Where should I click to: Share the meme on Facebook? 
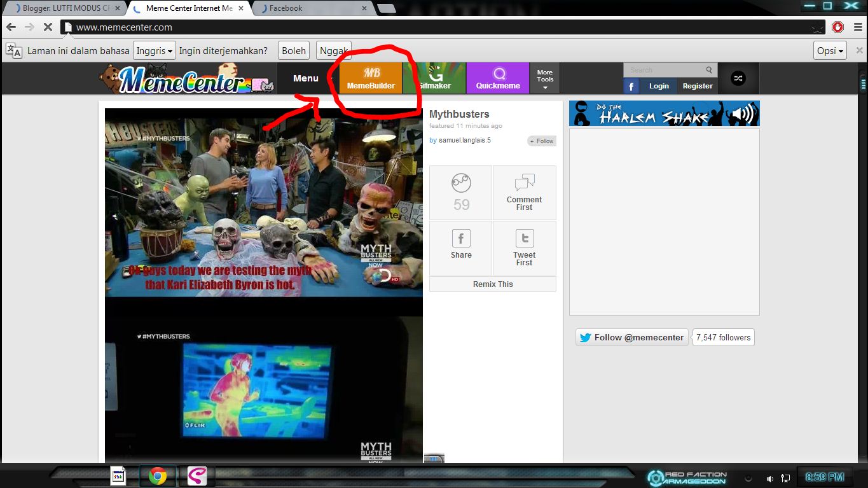(x=461, y=247)
